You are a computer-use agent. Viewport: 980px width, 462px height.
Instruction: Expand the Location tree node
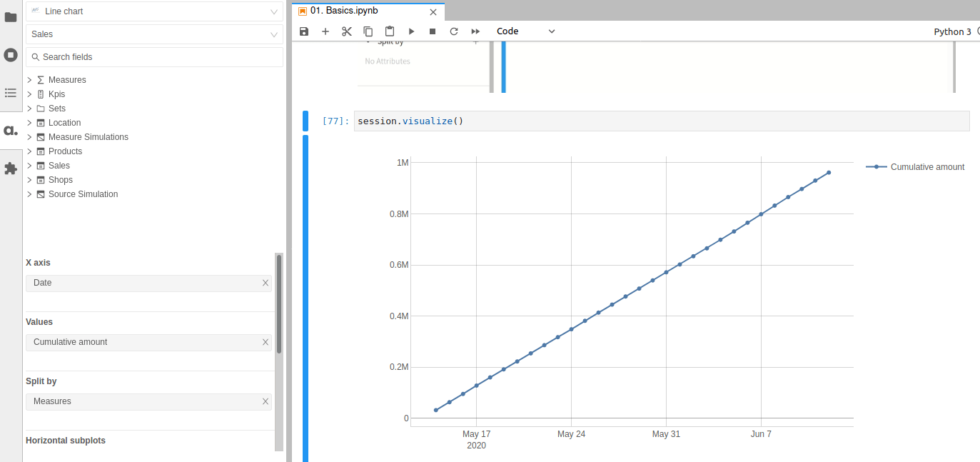29,123
